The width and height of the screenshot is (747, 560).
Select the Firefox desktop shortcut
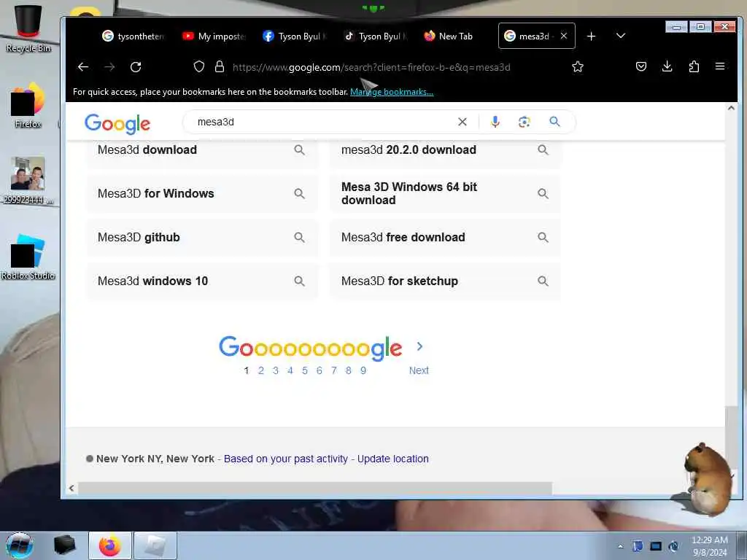tap(28, 106)
